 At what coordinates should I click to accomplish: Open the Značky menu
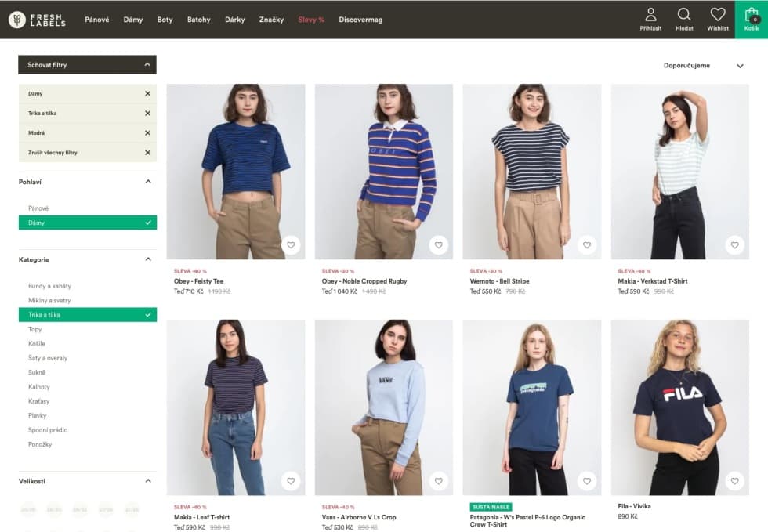pos(271,20)
